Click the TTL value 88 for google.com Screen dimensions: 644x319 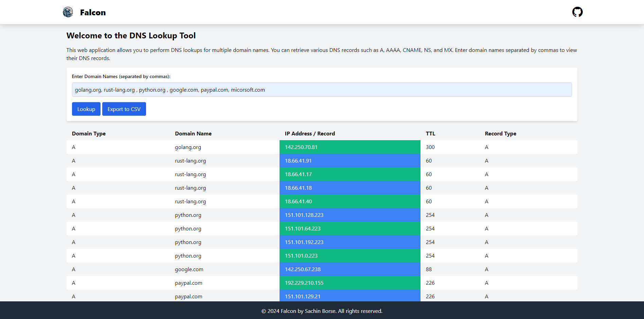(x=429, y=269)
